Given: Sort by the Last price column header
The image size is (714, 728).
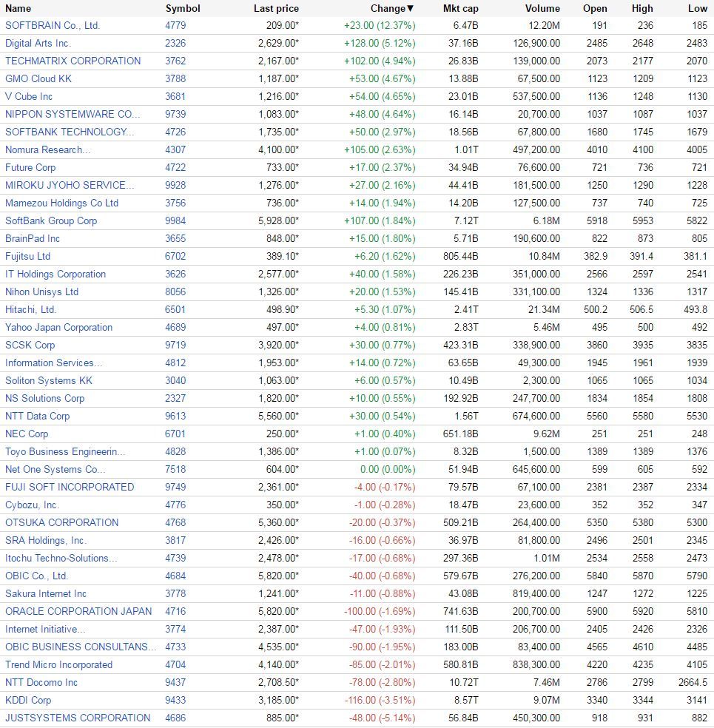Looking at the screenshot, I should tap(276, 8).
